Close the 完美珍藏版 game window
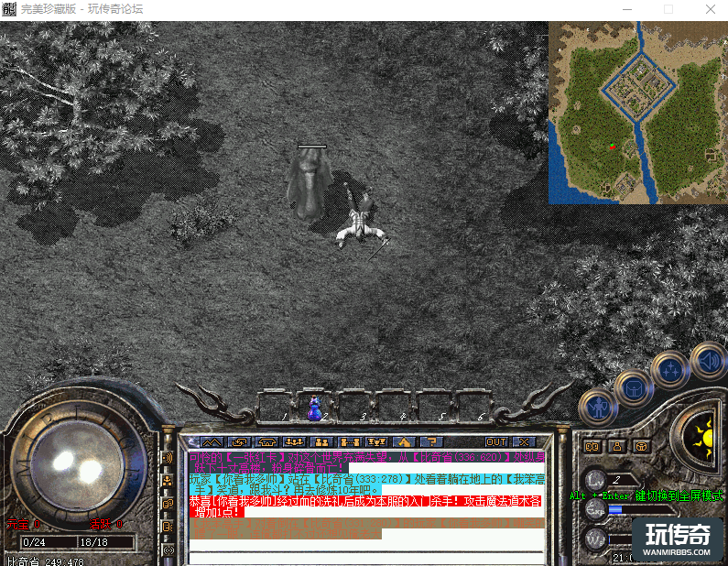728x566 pixels. coord(711,9)
